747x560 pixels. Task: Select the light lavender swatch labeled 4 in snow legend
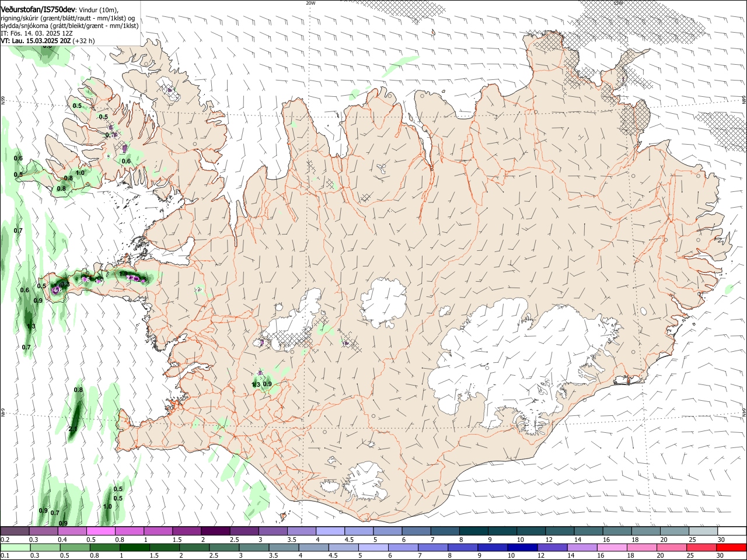tap(330, 531)
